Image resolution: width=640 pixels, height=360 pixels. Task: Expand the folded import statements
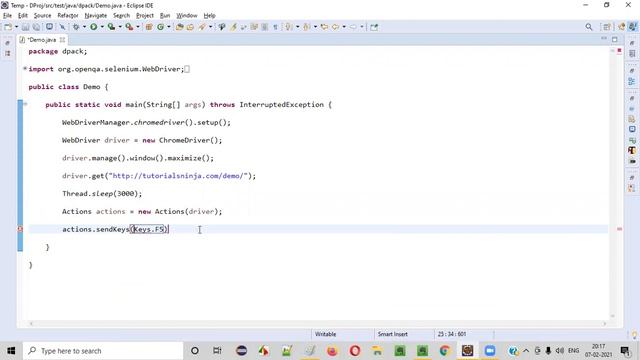pyautogui.click(x=25, y=69)
